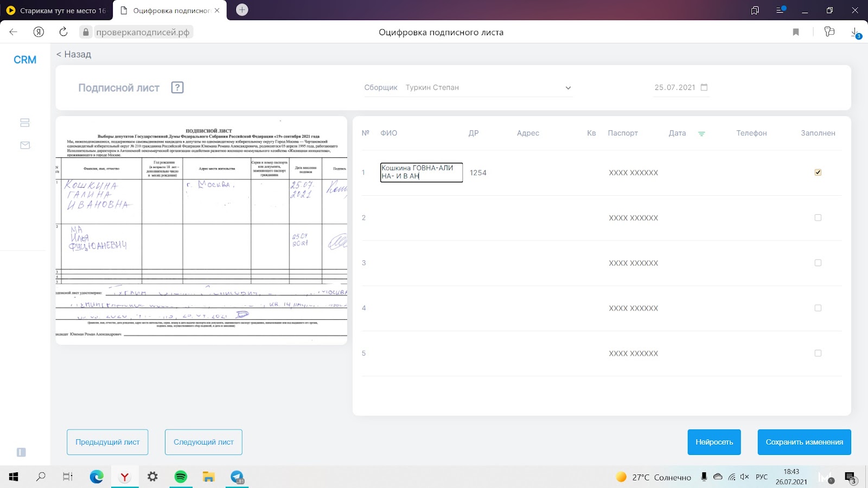Open a new tab with plus icon
Screen dimensions: 868x488
(x=242, y=10)
